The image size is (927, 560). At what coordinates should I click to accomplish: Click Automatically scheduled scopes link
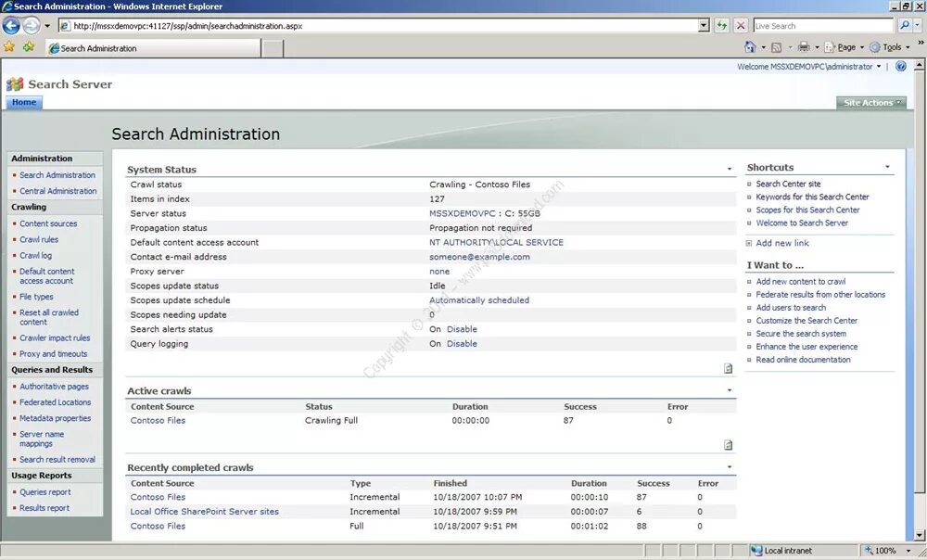pos(479,300)
